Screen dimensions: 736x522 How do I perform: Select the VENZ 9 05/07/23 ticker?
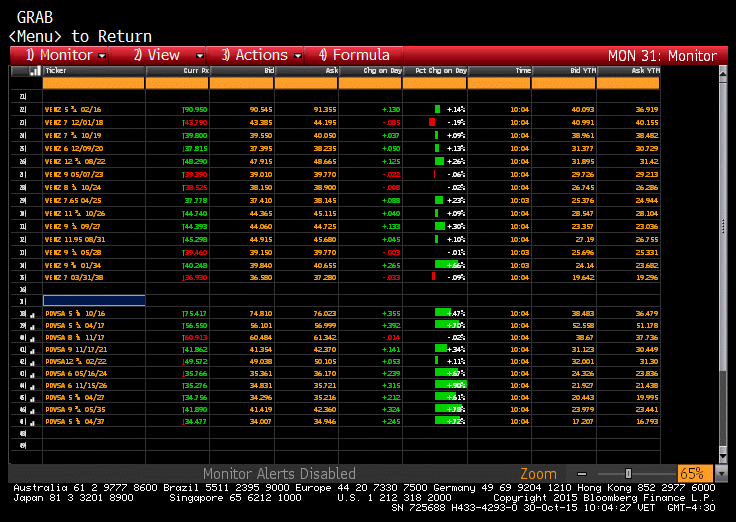click(74, 175)
